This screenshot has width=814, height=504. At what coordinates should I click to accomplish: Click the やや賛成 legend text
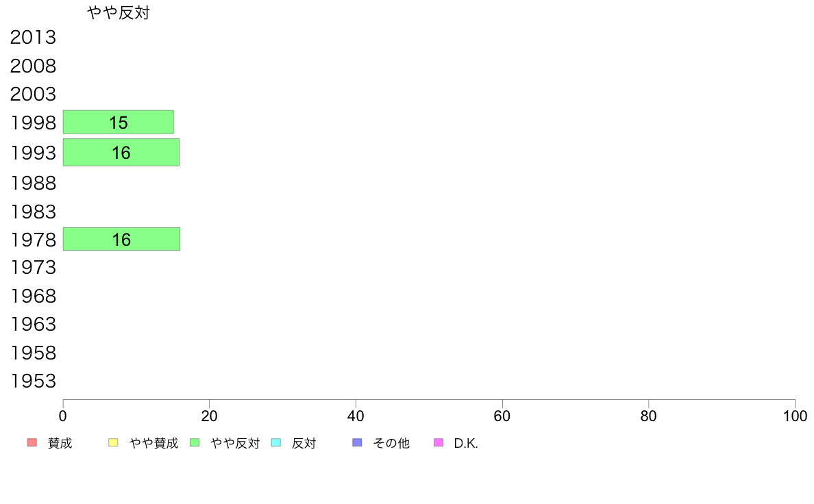pos(153,443)
